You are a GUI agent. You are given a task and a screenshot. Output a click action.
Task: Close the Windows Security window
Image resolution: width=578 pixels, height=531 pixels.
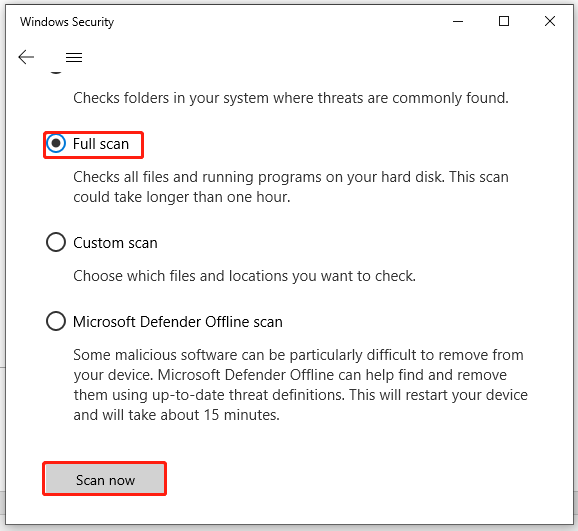pyautogui.click(x=550, y=21)
